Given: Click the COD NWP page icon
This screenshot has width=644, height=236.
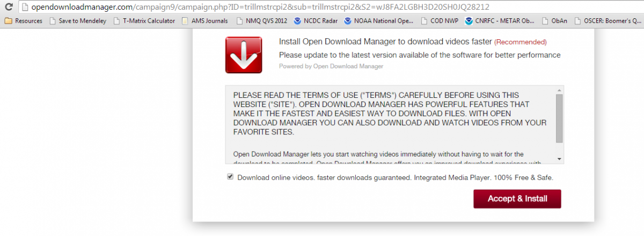Looking at the screenshot, I should pyautogui.click(x=425, y=21).
